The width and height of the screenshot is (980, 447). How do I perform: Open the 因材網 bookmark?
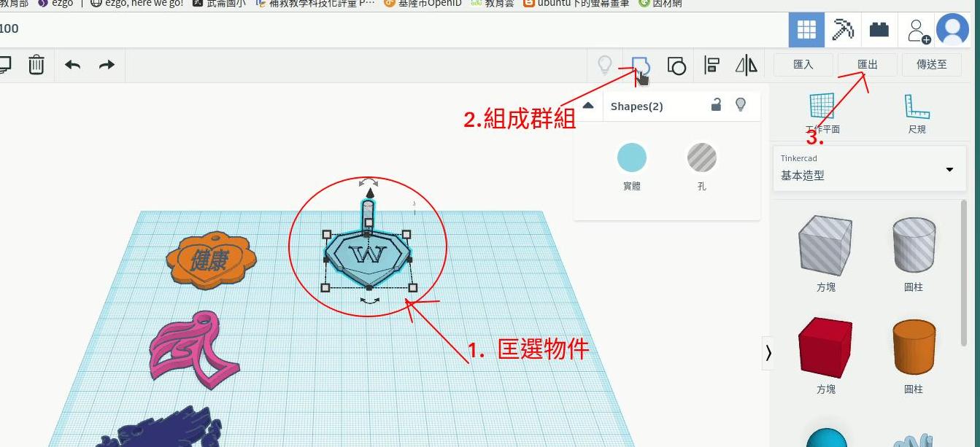[660, 3]
